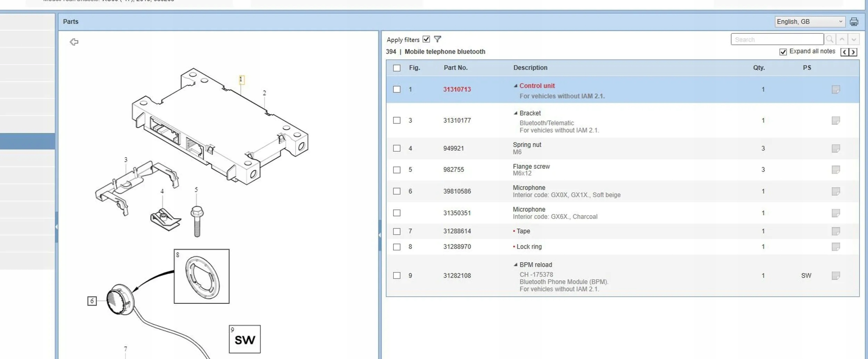Click next section arrow beside Expand all notes
Screen dimensions: 868x359
853,52
